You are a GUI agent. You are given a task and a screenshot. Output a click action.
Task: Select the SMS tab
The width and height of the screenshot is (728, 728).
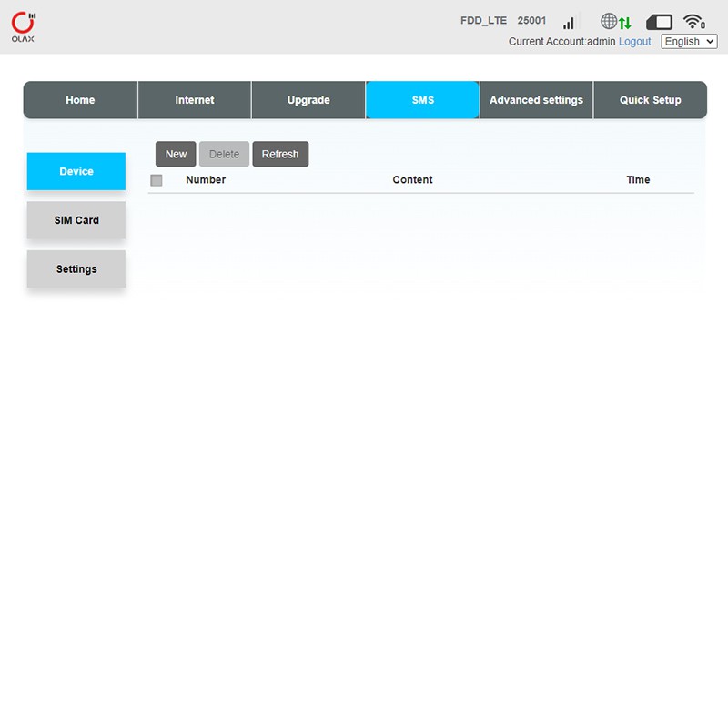point(422,100)
